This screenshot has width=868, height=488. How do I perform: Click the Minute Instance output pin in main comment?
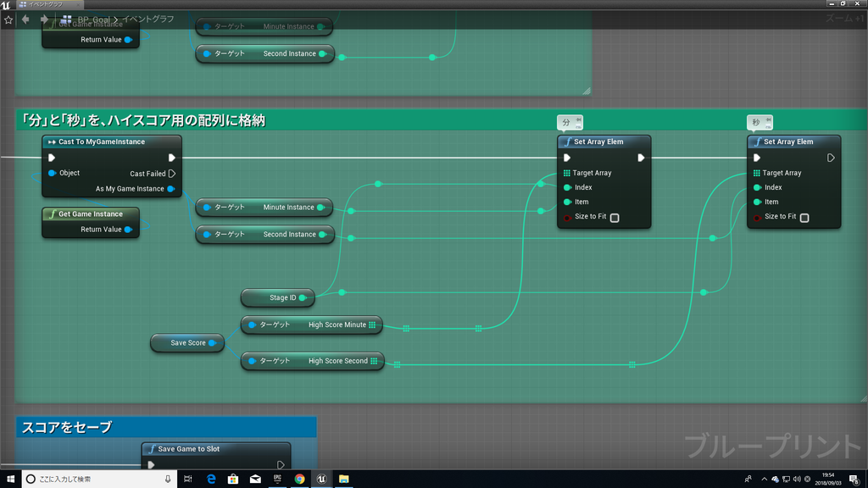coord(320,208)
